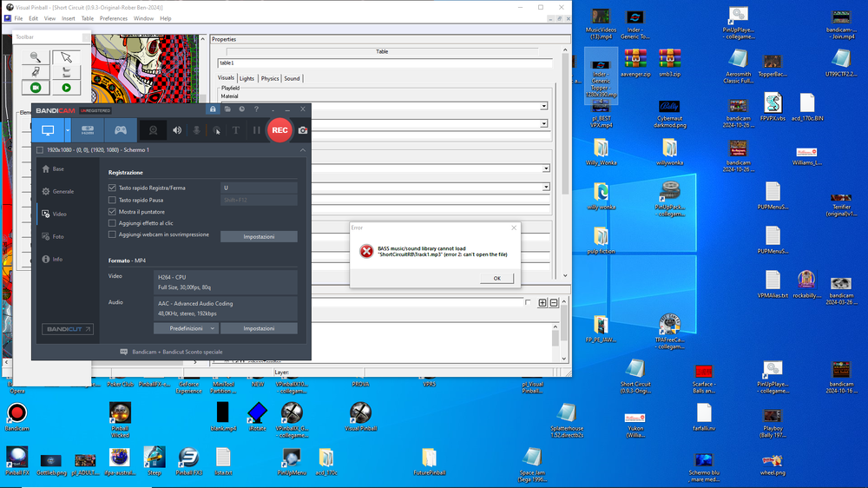Open Insert menu in Visual Pinball
The image size is (868, 488).
point(69,18)
